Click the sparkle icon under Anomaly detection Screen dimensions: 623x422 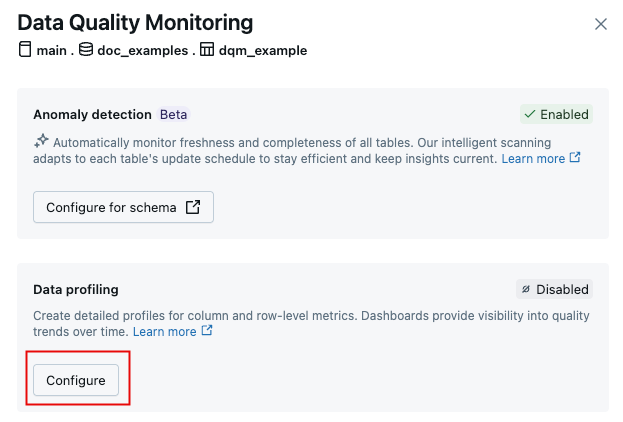41,141
